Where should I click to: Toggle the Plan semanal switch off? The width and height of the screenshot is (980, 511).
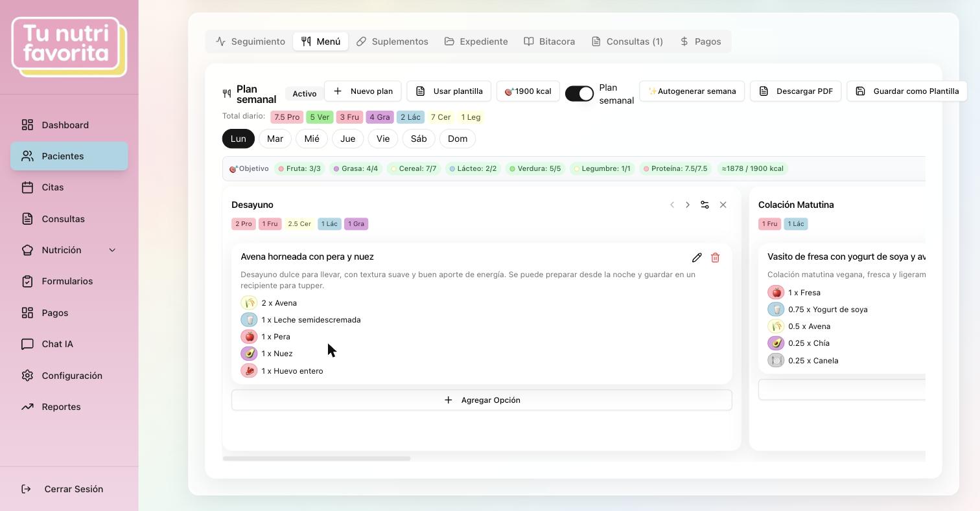(579, 93)
